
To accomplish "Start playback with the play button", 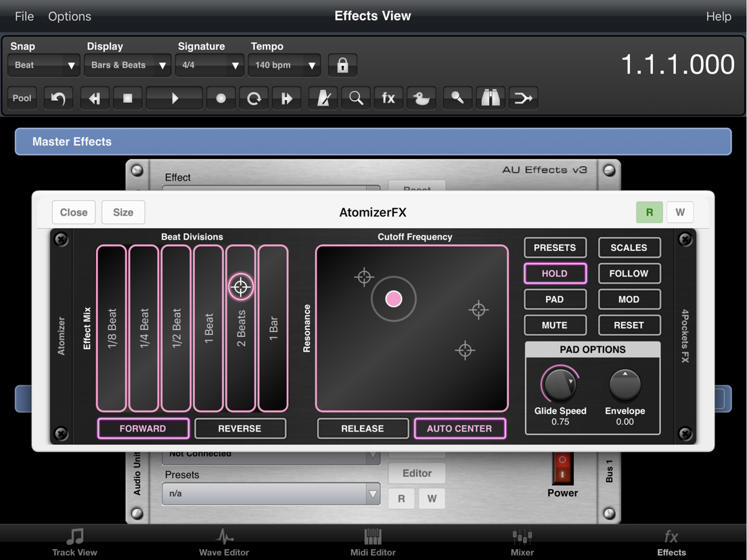I will click(175, 98).
